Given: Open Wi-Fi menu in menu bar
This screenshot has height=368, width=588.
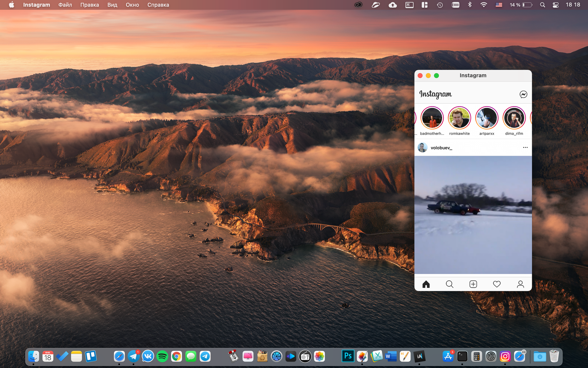Looking at the screenshot, I should (484, 5).
